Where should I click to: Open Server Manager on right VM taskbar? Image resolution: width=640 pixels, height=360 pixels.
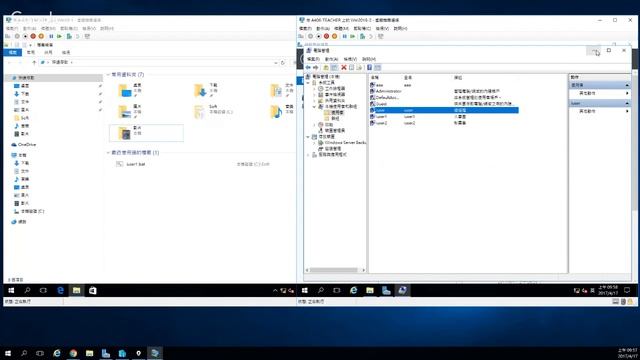(x=386, y=290)
